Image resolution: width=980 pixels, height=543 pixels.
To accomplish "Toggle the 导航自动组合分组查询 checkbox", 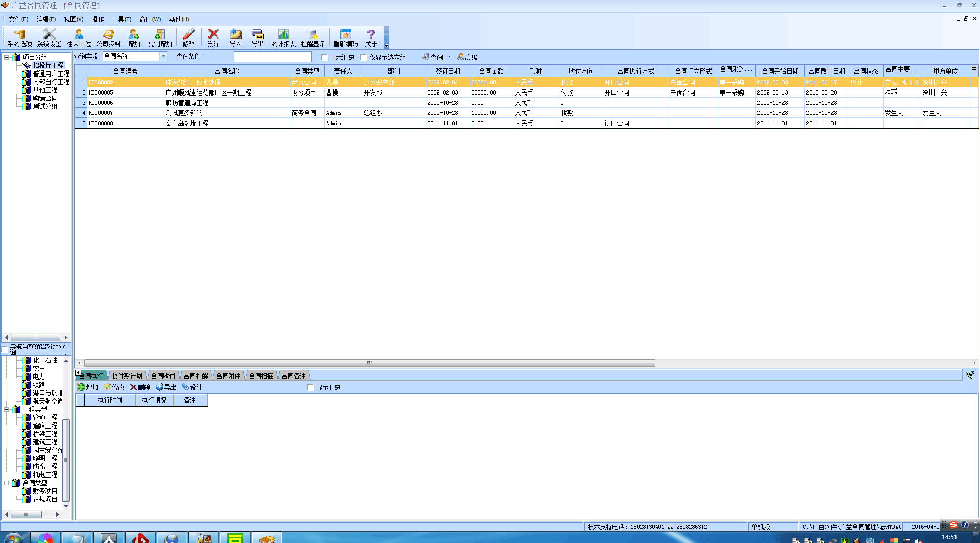I will [x=5, y=349].
